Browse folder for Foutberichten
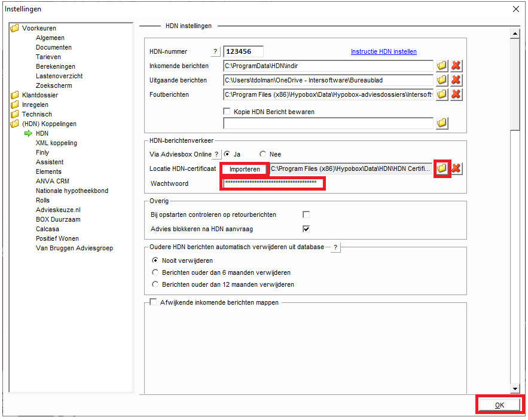 tap(442, 94)
